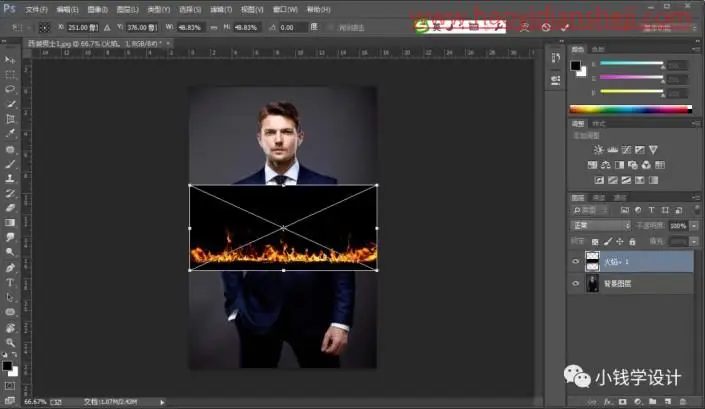Open the opacity 100% slider dropdown
Viewport: 705px width, 409px height.
point(695,226)
